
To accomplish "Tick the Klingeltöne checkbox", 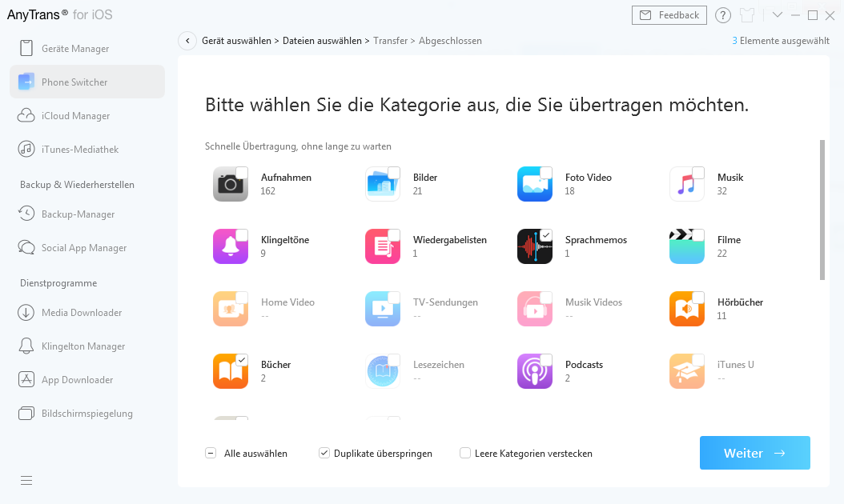I will click(x=242, y=235).
